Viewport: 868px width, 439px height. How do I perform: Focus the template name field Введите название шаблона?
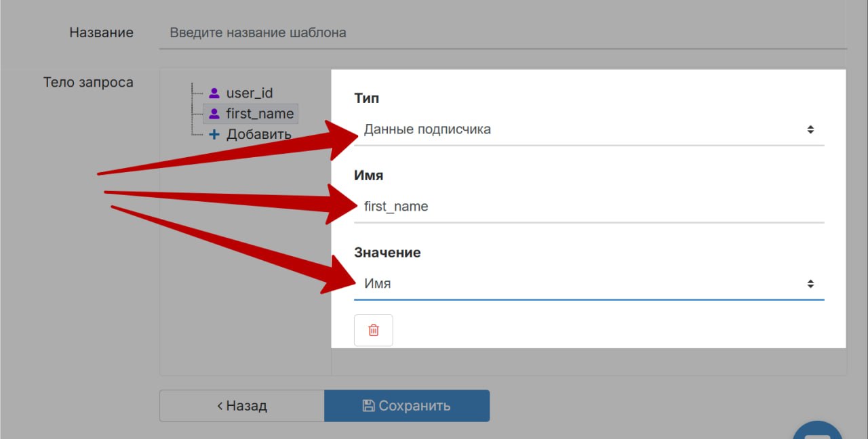[502, 33]
